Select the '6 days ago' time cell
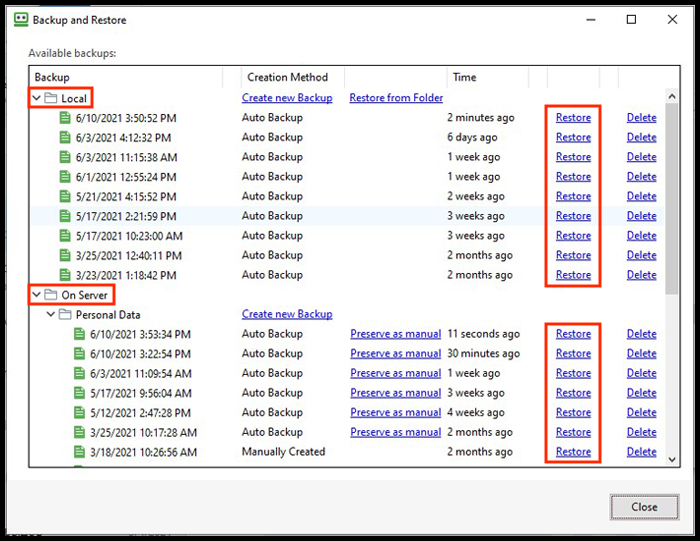Viewport: 700px width, 541px height. (472, 137)
